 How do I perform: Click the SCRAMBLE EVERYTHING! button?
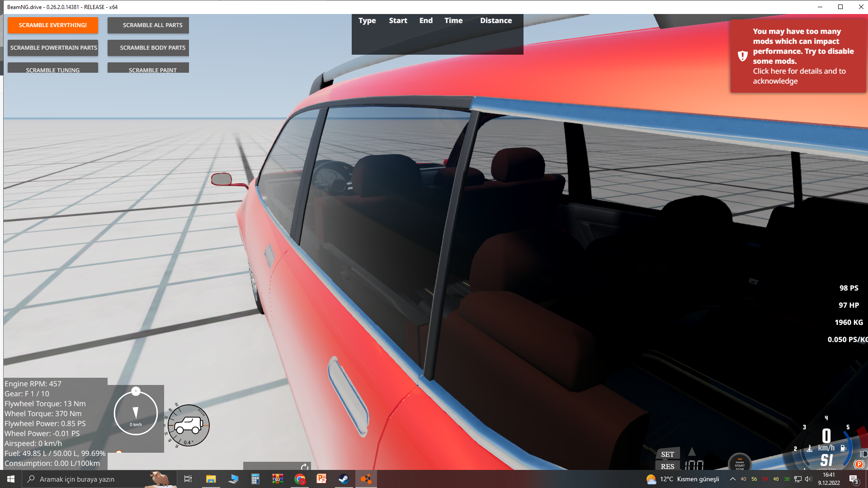[x=53, y=25]
